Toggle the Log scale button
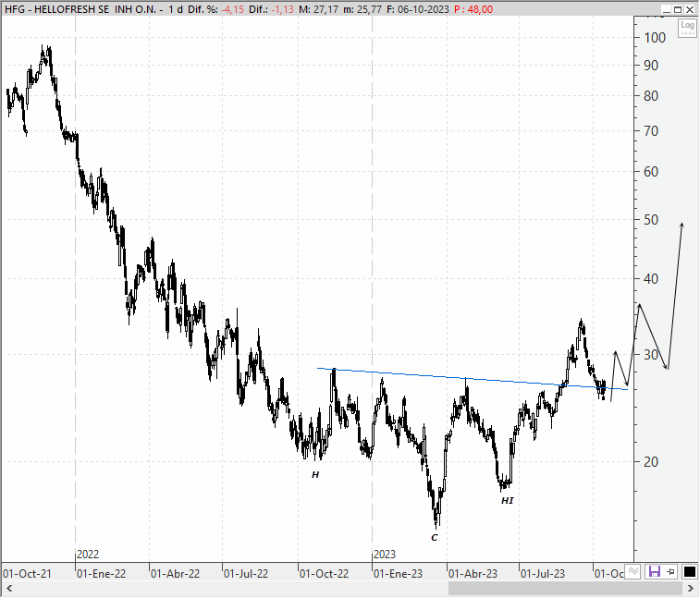 [687, 28]
